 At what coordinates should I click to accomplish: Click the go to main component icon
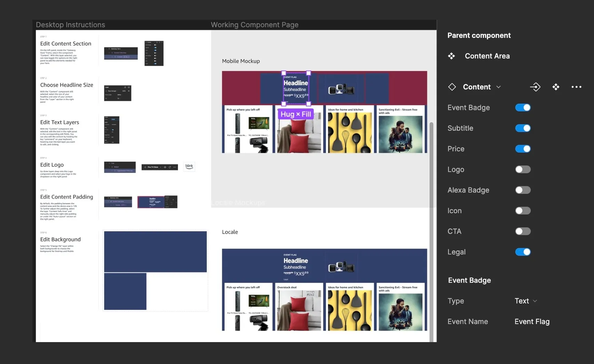click(x=535, y=87)
